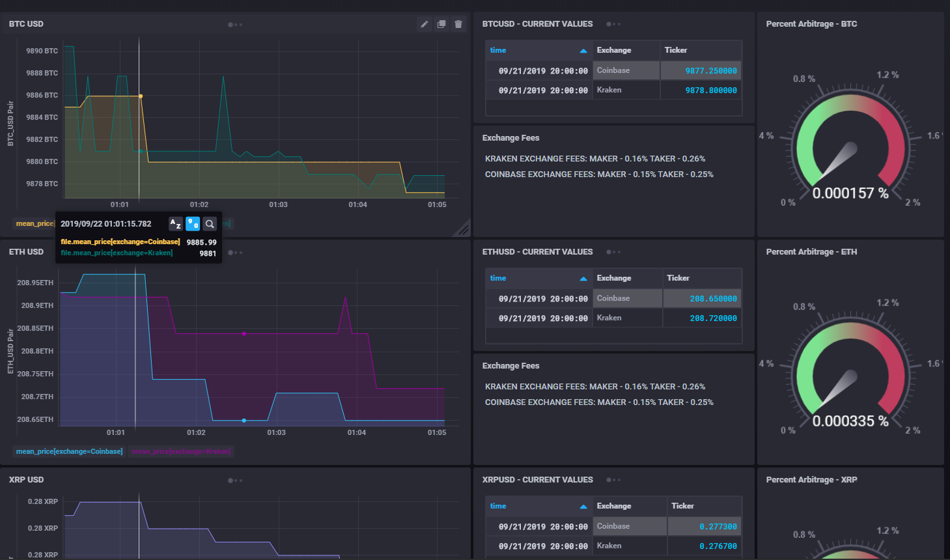Select ticker value 208.720000 in ETHUSD table

coord(714,318)
